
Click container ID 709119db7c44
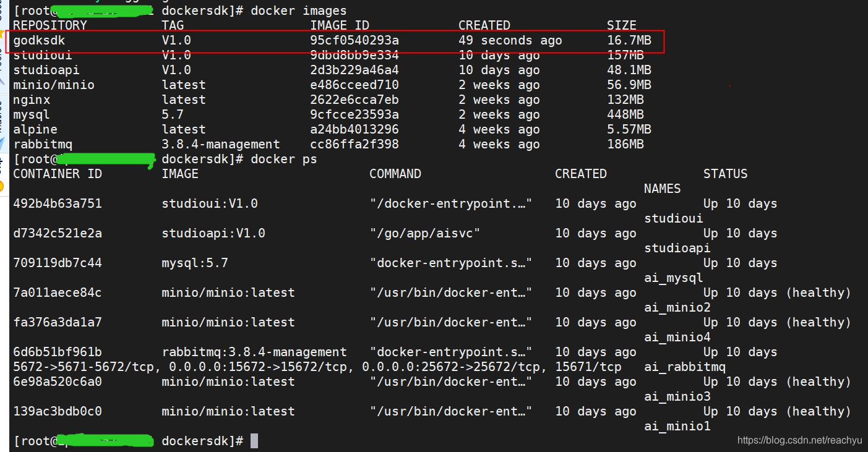coord(58,263)
